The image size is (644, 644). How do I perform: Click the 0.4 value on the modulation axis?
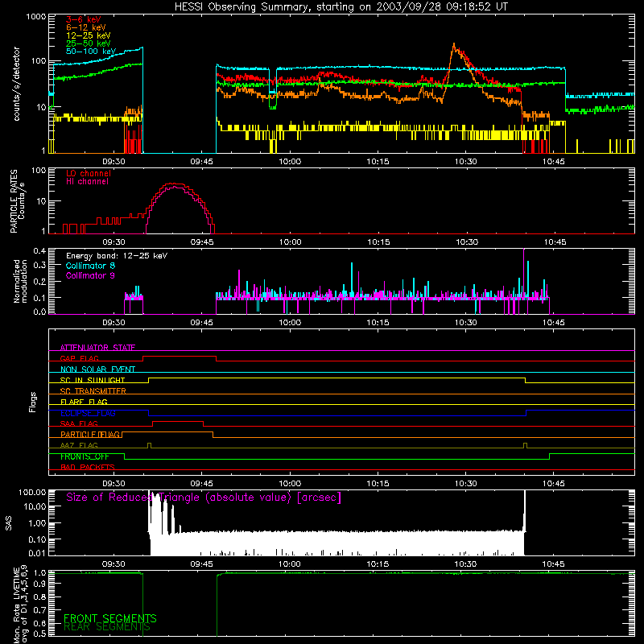(x=39, y=250)
